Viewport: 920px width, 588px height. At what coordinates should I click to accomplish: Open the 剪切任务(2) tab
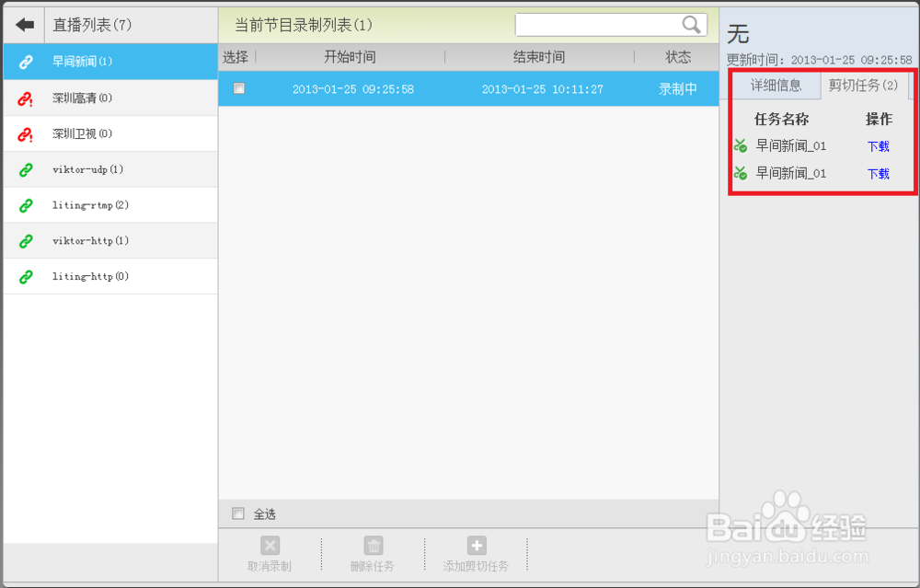click(x=862, y=85)
